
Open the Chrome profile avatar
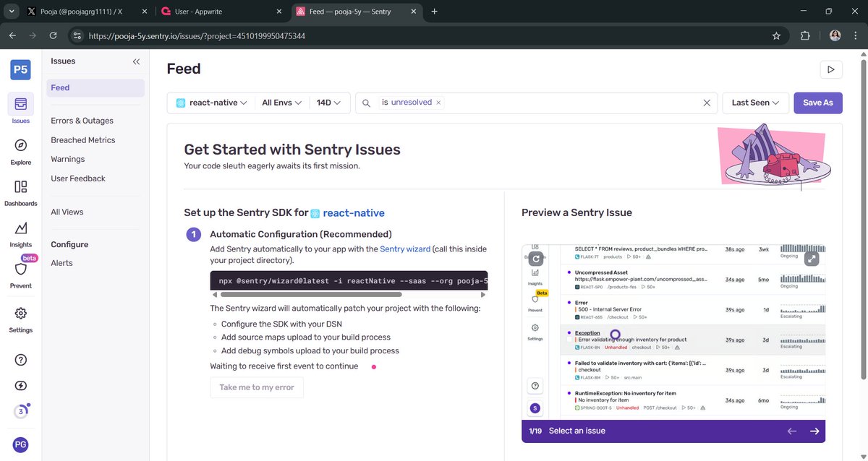(x=835, y=35)
